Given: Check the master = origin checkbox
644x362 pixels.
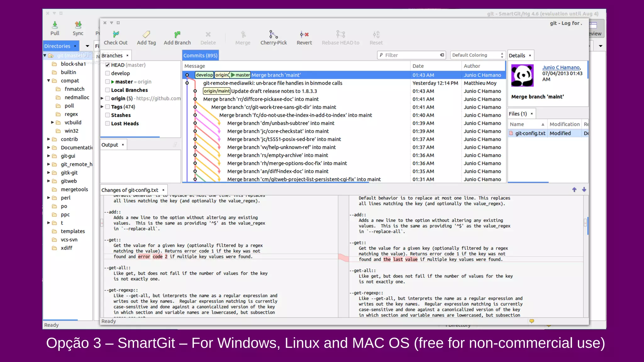Looking at the screenshot, I should [108, 82].
